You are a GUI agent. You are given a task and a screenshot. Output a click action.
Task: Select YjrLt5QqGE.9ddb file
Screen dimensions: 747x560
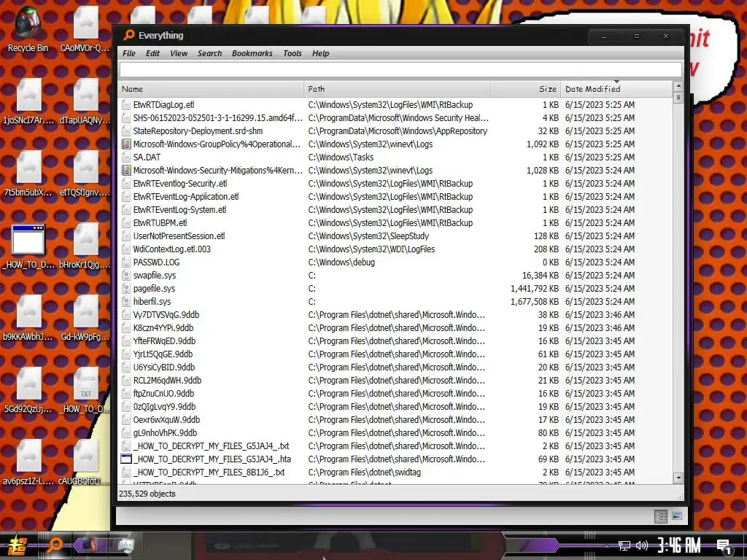click(x=395, y=354)
